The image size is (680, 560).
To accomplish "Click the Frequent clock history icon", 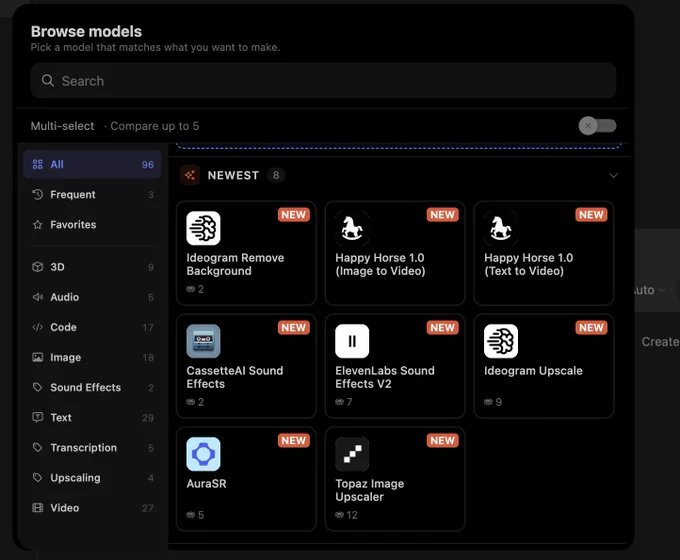I will click(x=38, y=194).
